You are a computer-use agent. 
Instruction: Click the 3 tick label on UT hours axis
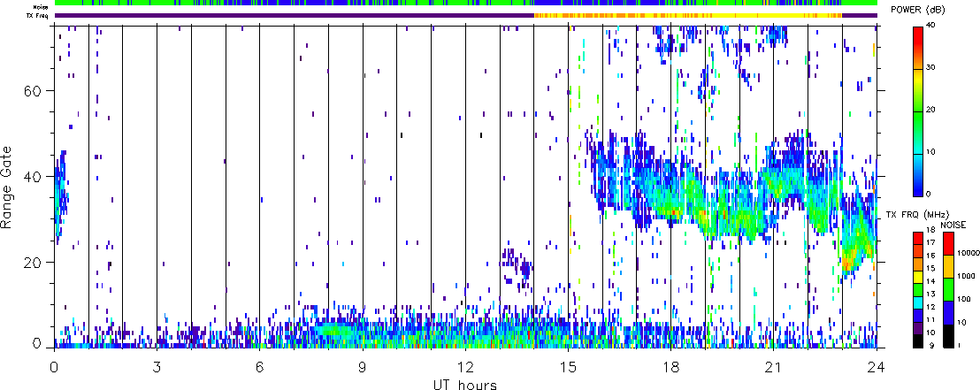pyautogui.click(x=157, y=366)
